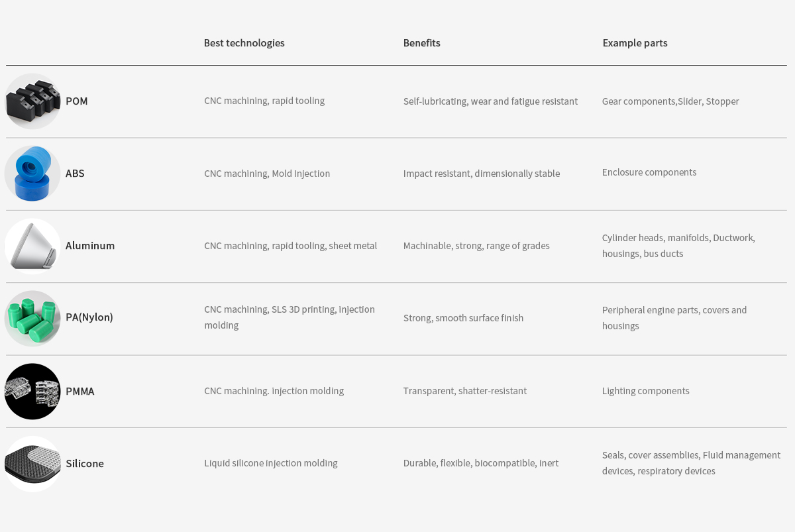Screen dimensions: 795x532
Task: Select the ABS material name
Action: [75, 174]
